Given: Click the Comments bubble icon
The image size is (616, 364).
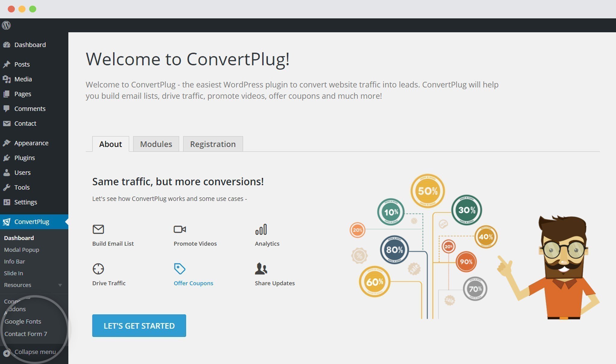Looking at the screenshot, I should point(7,109).
